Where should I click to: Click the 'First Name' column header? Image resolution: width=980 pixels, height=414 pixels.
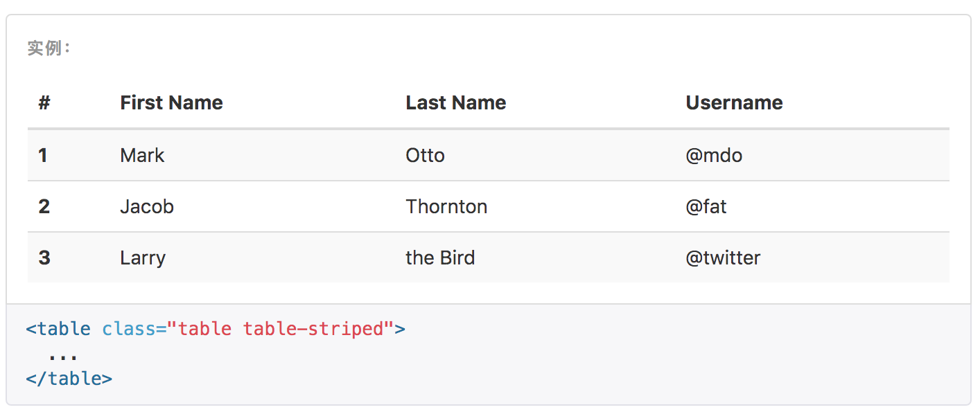coord(171,103)
